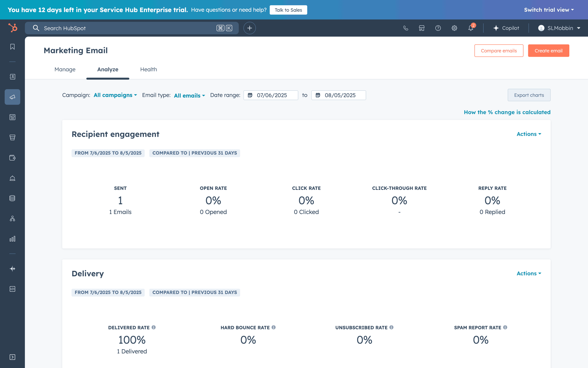Click the Compare emails button
The image size is (588, 368).
tap(499, 51)
